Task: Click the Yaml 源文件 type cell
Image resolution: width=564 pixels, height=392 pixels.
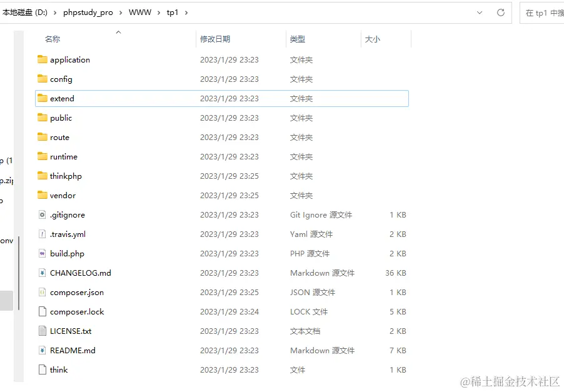Action: click(311, 234)
